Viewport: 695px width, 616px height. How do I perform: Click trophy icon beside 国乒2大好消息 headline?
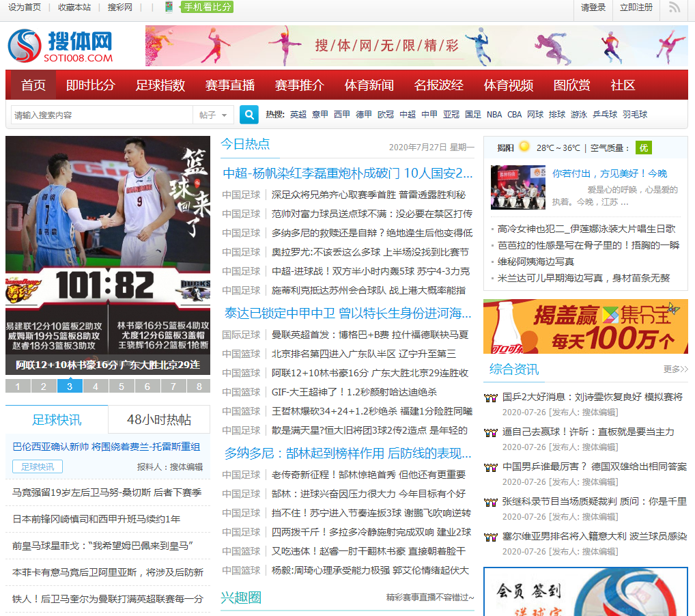pyautogui.click(x=490, y=397)
